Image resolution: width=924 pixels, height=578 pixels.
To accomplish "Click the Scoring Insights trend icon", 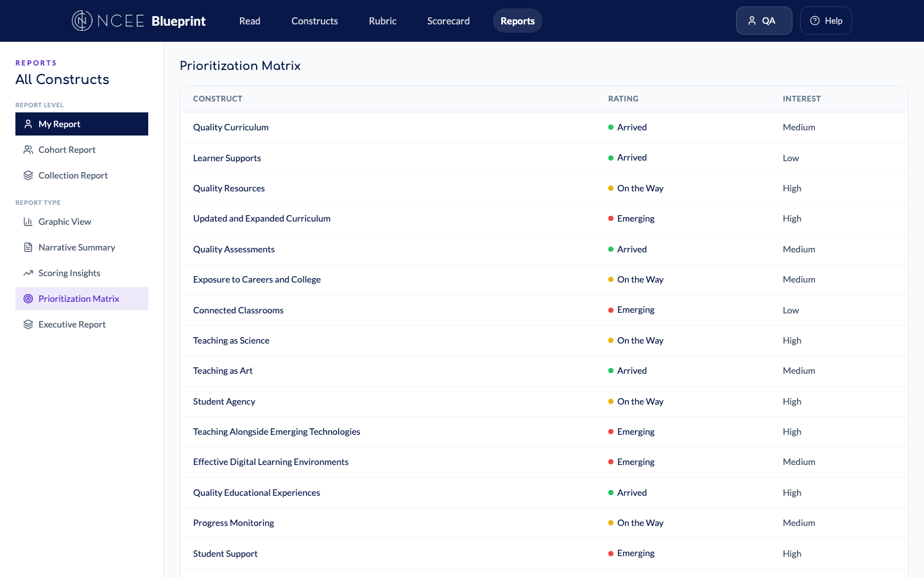I will point(28,273).
